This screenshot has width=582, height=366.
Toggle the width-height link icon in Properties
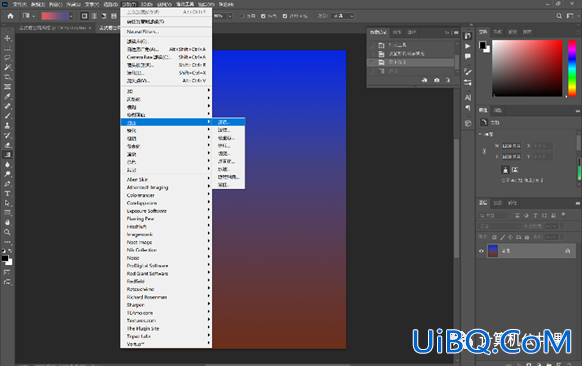click(x=484, y=151)
